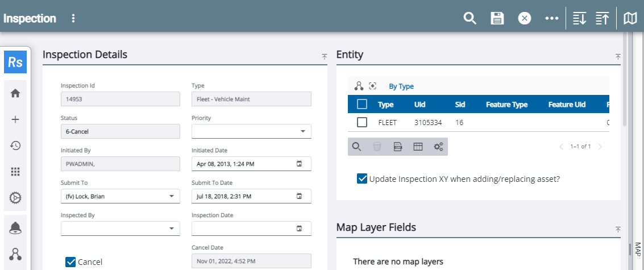Screen dimensions: 644x270
Task: Open the entity grid settings gears icon
Action: click(x=439, y=147)
